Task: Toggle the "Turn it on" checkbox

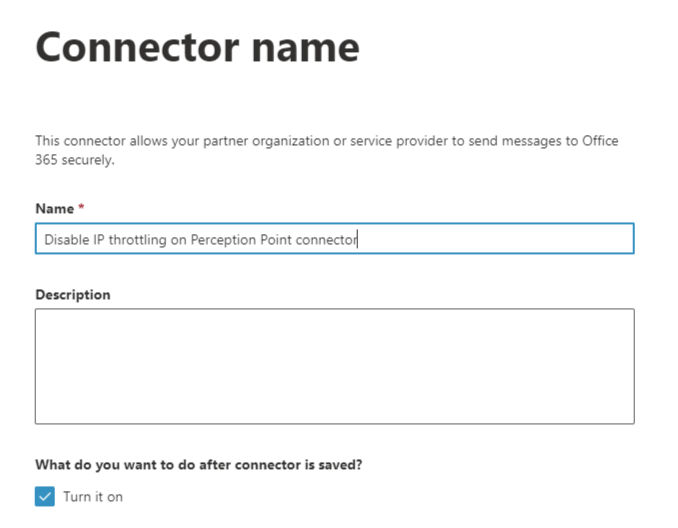Action: coord(45,497)
